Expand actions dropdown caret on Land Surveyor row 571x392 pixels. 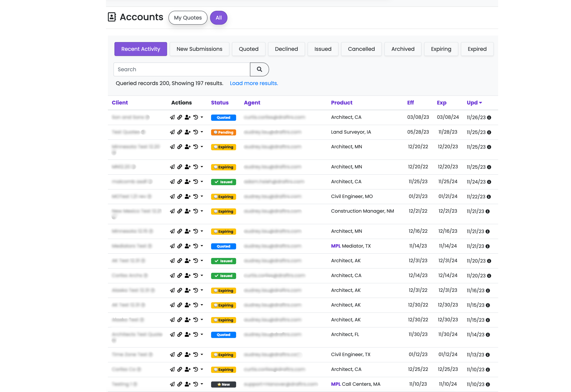(202, 132)
